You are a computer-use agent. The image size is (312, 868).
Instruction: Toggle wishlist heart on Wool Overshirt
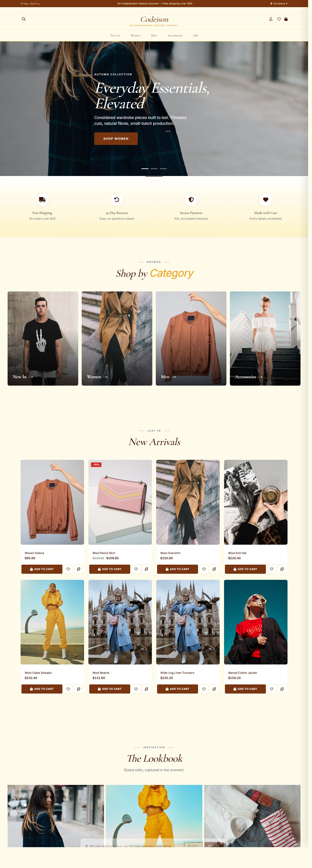[204, 569]
